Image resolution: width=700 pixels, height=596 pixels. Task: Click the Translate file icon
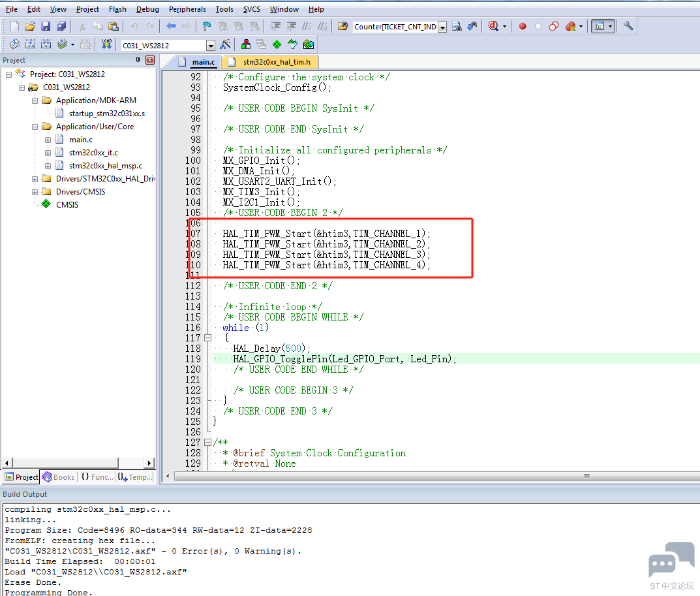pos(15,44)
